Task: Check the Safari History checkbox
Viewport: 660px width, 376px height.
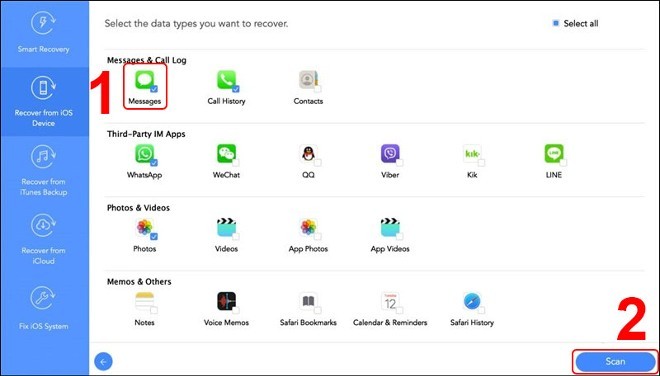Action: point(482,310)
